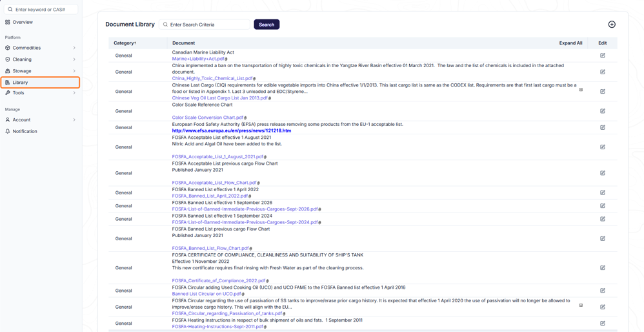The width and height of the screenshot is (644, 332).
Task: Open FOSFA_Banned_List_Flow_Chart.pdf link
Action: [210, 248]
